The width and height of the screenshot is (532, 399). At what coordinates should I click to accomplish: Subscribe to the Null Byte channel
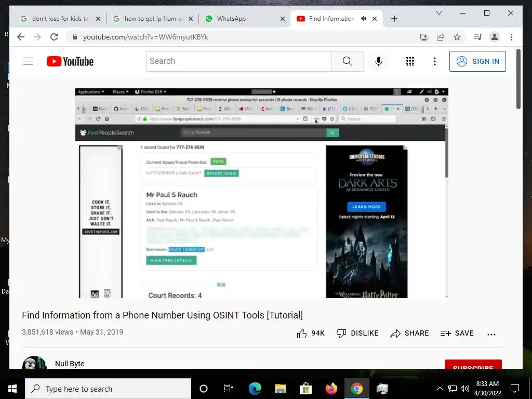473,365
